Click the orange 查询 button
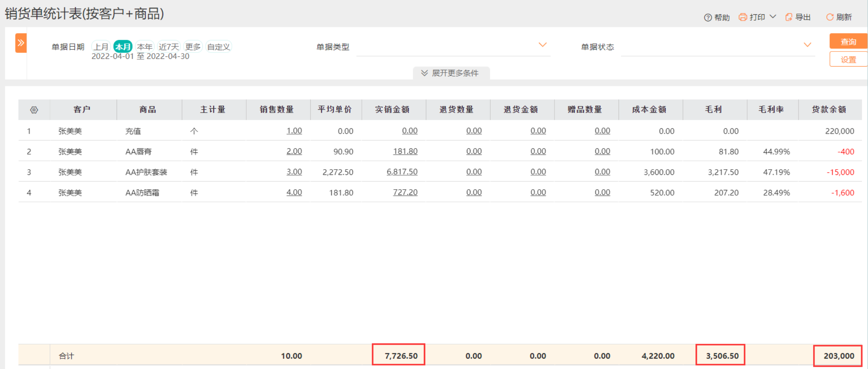 pyautogui.click(x=848, y=42)
